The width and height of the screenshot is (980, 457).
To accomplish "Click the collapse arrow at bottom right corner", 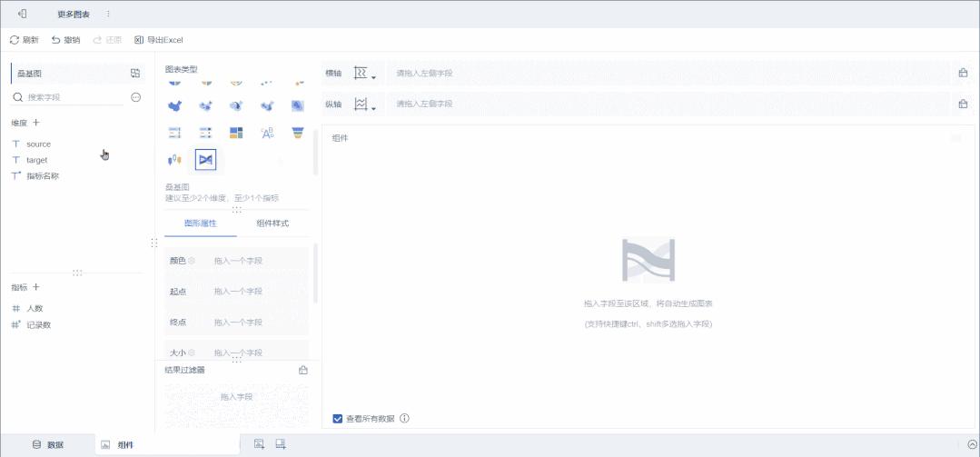I will pos(972,444).
